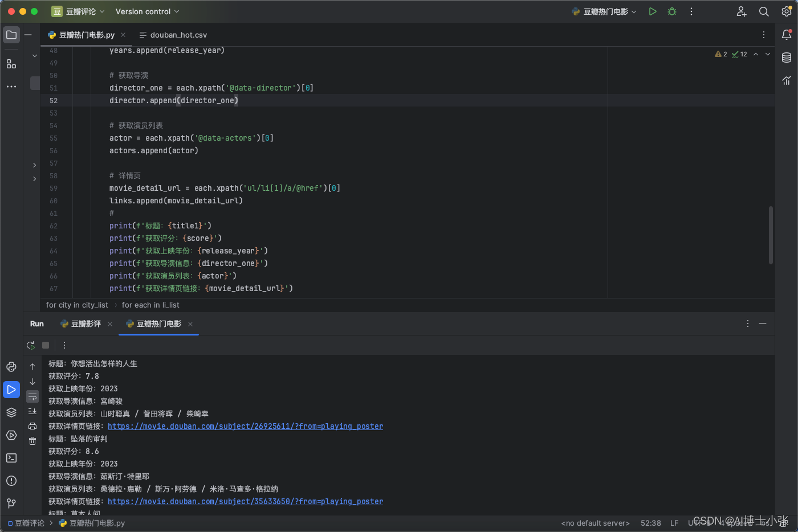The image size is (798, 532).
Task: Close the 豆瓣影评 run tab
Action: 110,324
